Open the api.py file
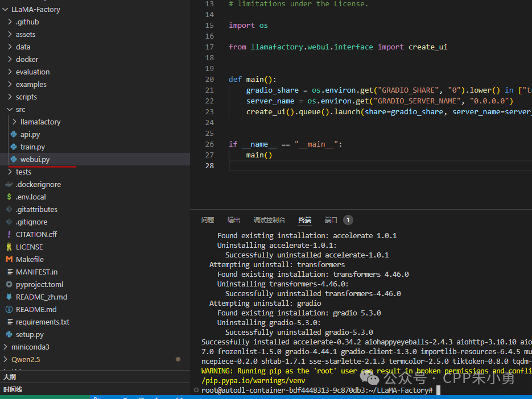The height and width of the screenshot is (399, 532). pos(30,135)
